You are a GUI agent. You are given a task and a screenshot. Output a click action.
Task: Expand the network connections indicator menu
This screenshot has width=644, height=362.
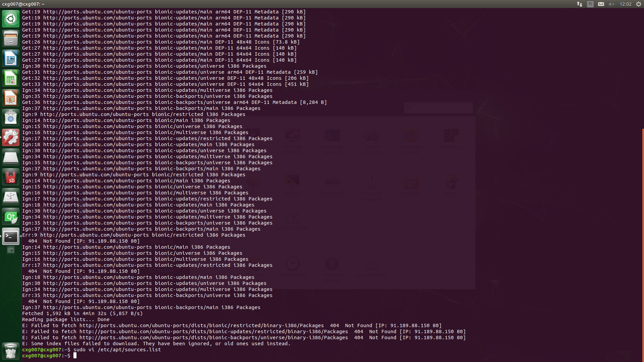[579, 4]
